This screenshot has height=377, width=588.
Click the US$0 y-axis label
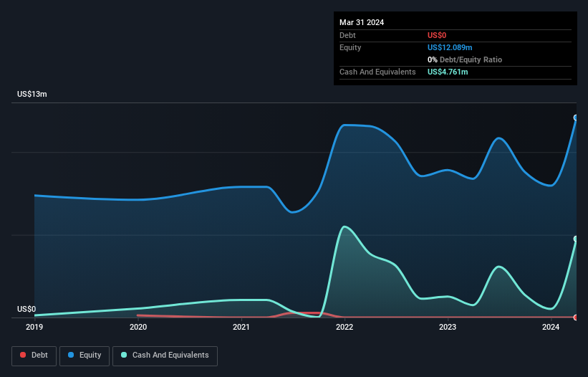pyautogui.click(x=26, y=309)
